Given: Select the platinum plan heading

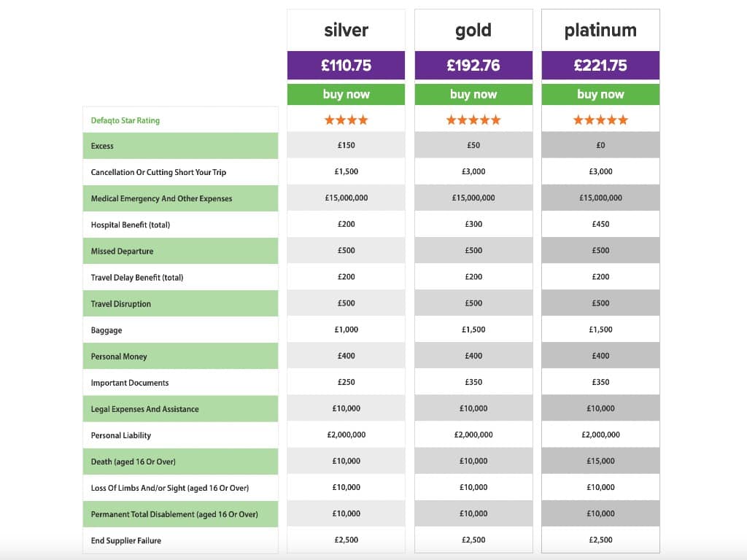Looking at the screenshot, I should click(600, 30).
